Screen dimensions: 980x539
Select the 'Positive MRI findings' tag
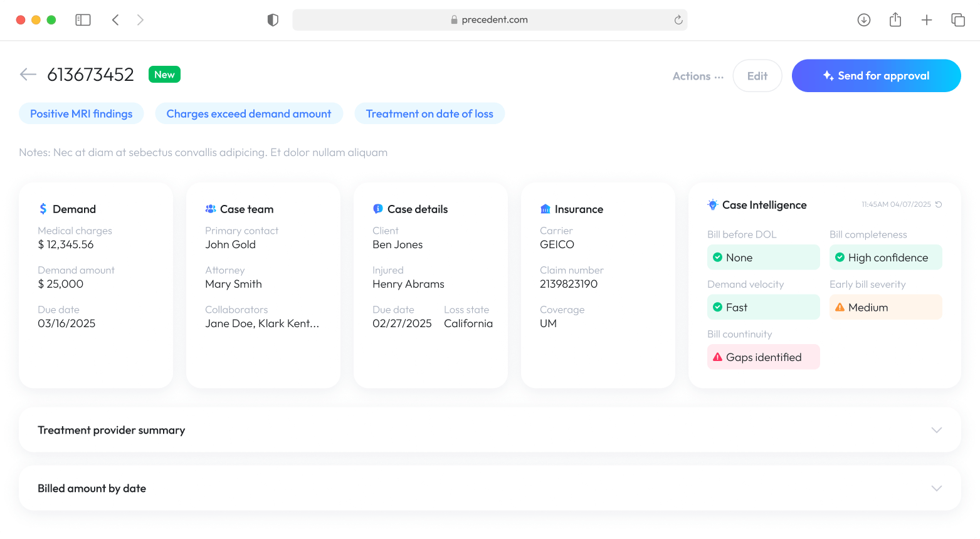[81, 113]
